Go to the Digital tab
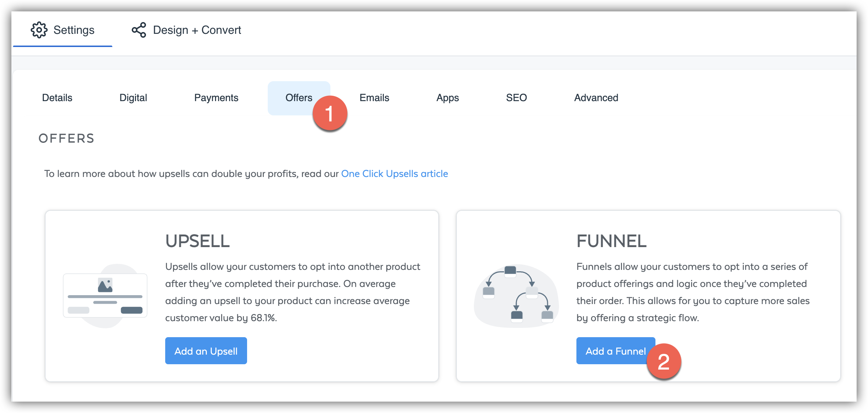 pyautogui.click(x=133, y=98)
